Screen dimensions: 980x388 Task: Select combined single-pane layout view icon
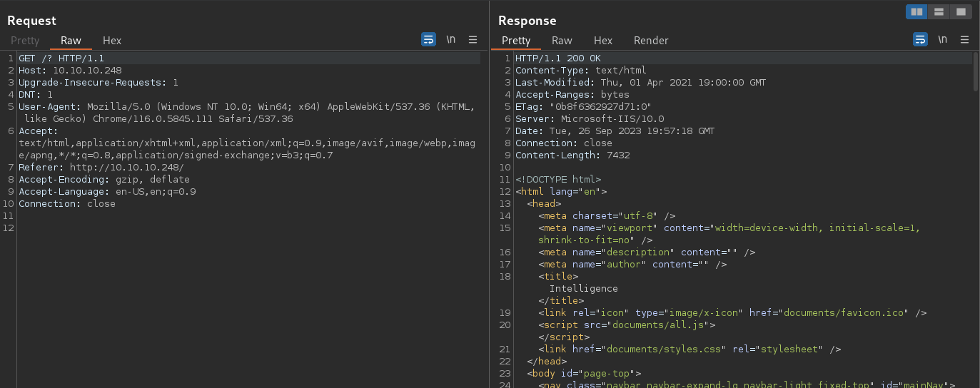click(x=961, y=11)
